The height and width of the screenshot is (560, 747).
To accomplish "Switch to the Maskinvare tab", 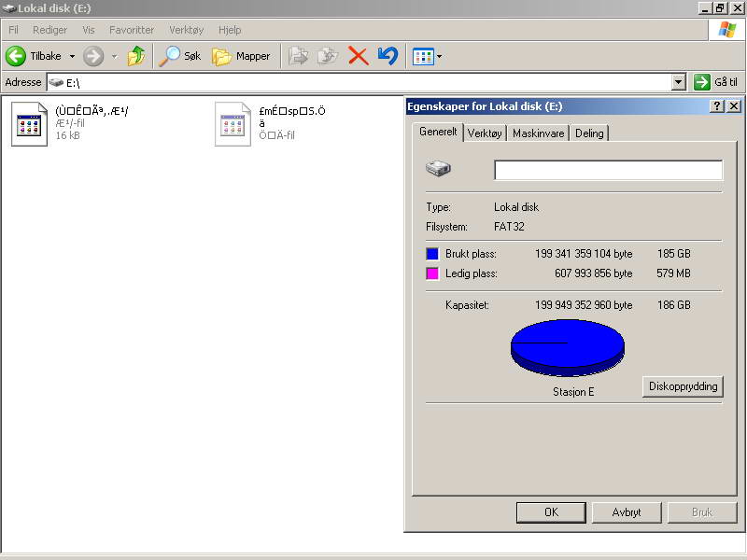I will (538, 133).
